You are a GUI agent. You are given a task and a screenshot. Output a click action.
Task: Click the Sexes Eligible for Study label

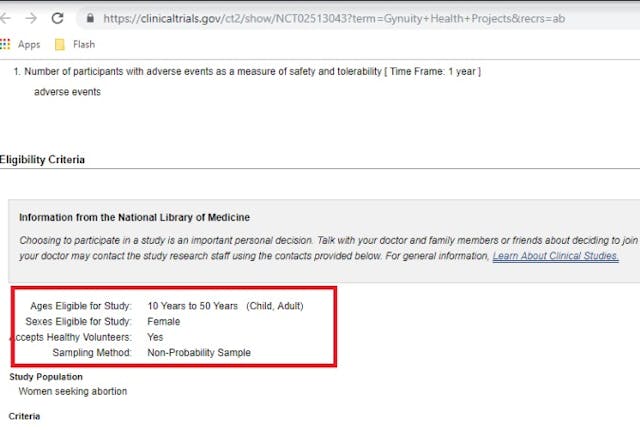coord(78,321)
